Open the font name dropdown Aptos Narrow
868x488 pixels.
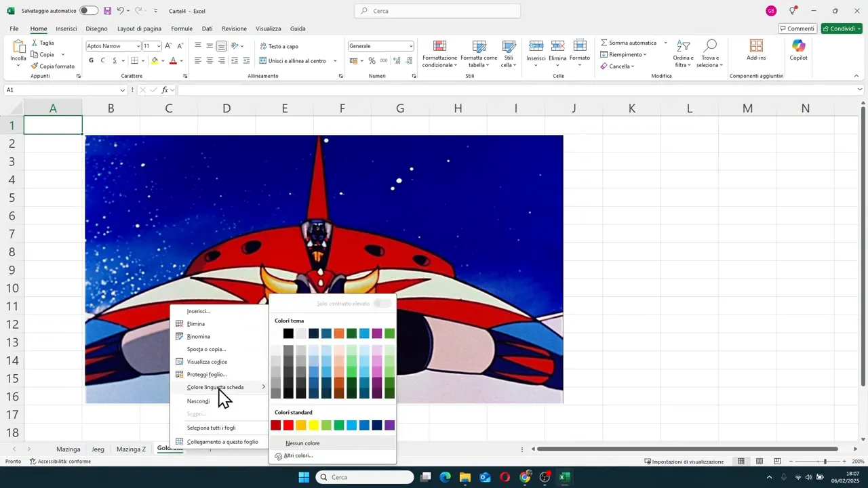(x=138, y=46)
